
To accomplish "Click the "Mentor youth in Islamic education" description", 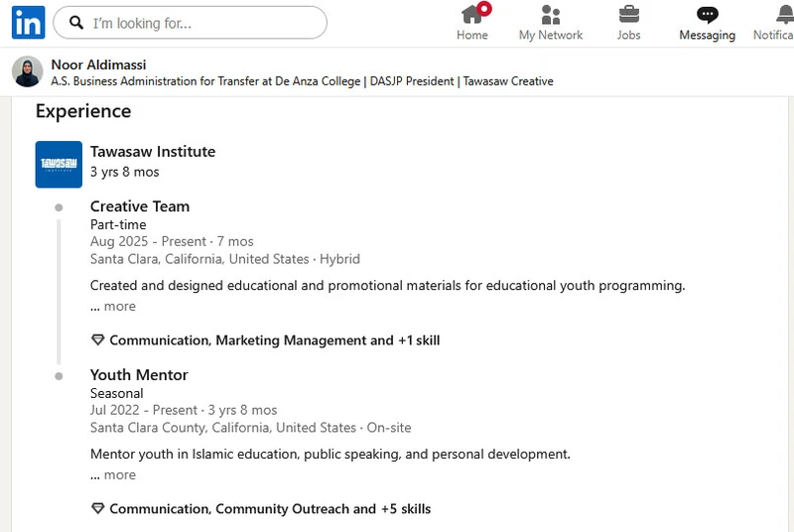I will pyautogui.click(x=331, y=454).
